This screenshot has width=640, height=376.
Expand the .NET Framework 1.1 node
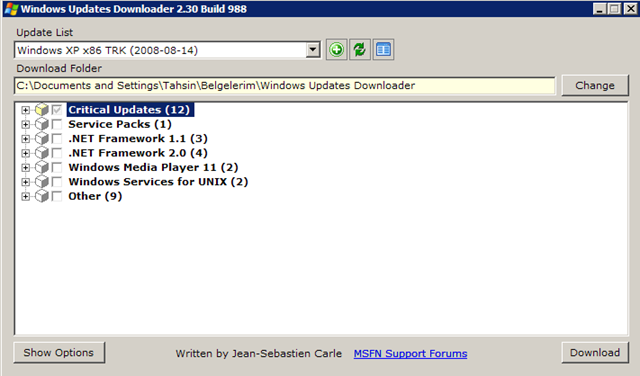tap(25, 139)
